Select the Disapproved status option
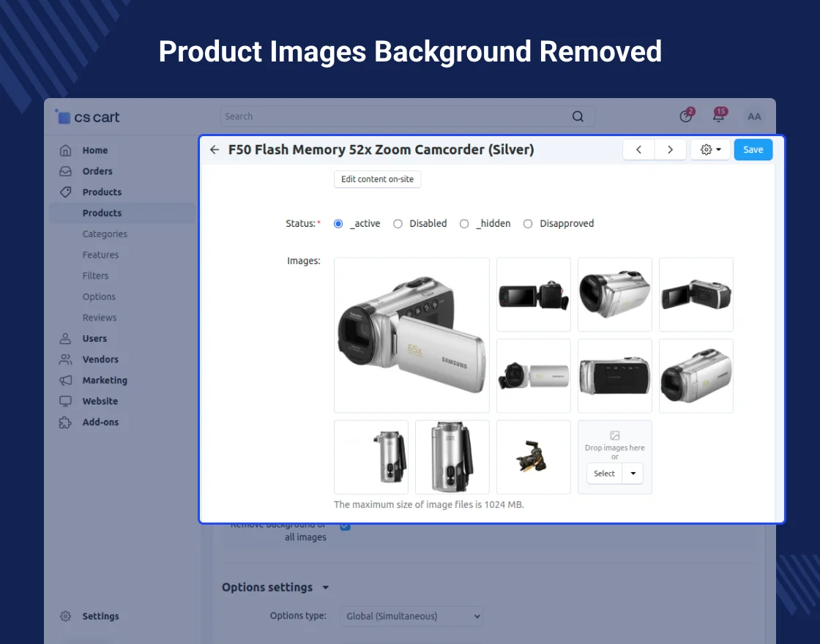The height and width of the screenshot is (644, 820). pyautogui.click(x=528, y=224)
